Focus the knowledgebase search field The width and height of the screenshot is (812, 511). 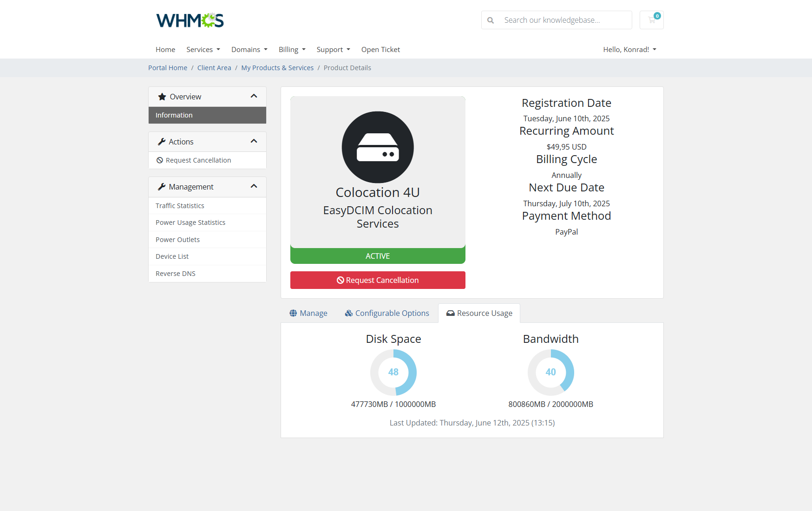click(564, 20)
